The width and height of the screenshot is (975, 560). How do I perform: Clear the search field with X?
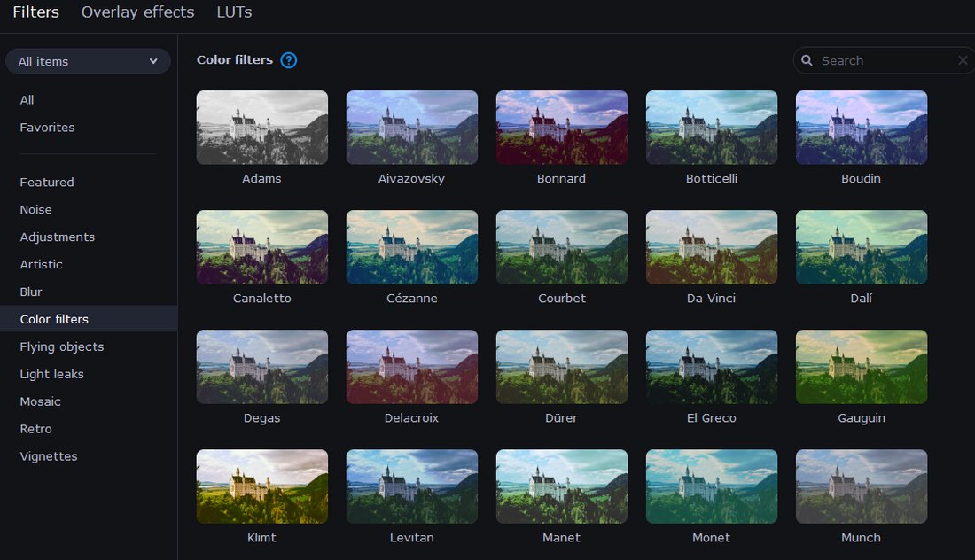pos(963,60)
